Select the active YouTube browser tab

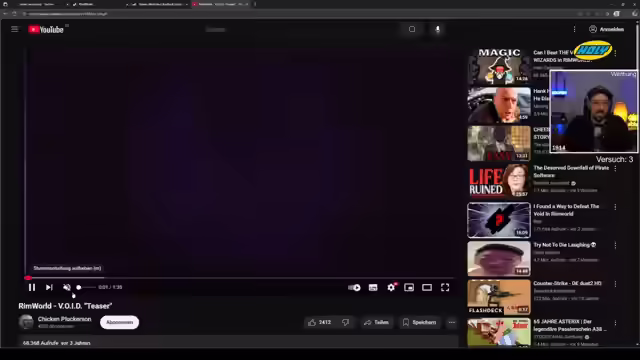(220, 4)
